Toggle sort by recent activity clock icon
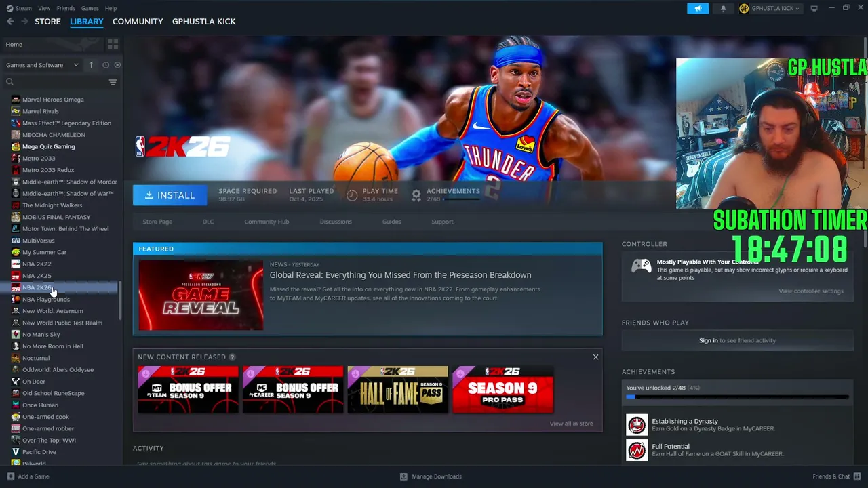868x488 pixels. pos(106,65)
